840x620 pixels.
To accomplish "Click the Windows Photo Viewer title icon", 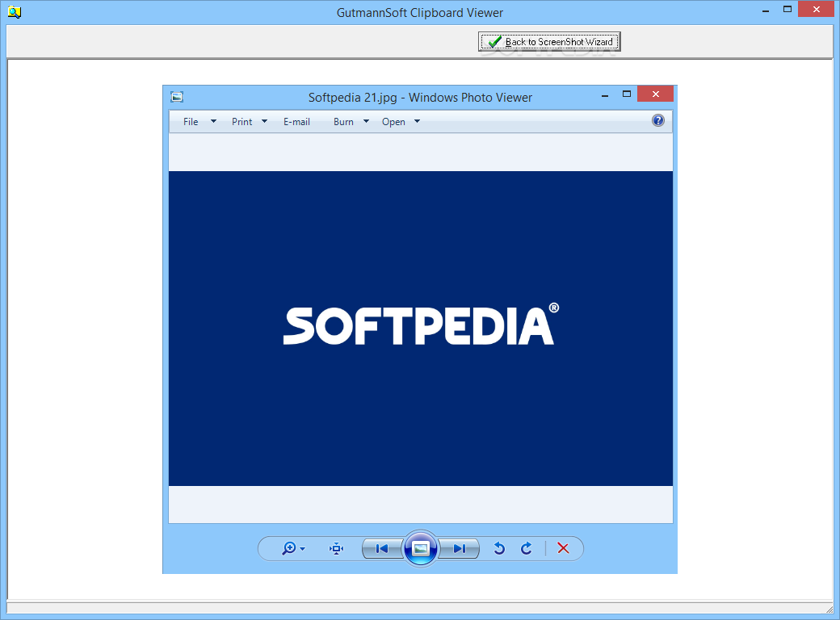I will pos(177,97).
